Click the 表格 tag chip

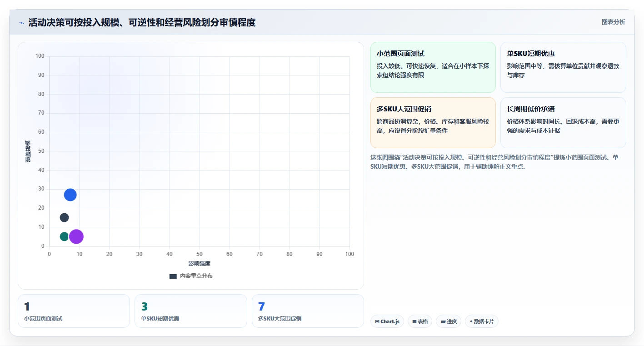point(420,321)
